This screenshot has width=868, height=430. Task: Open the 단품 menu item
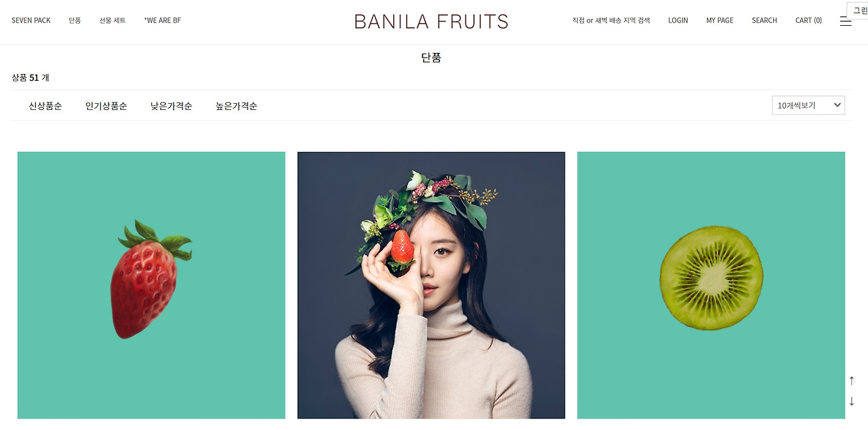point(75,20)
